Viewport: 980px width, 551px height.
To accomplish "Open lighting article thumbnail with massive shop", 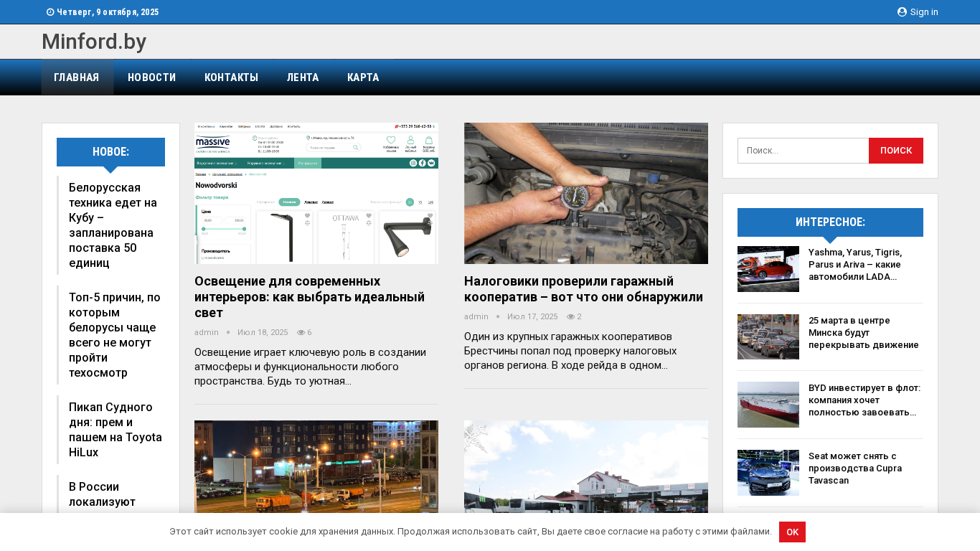I will point(316,193).
